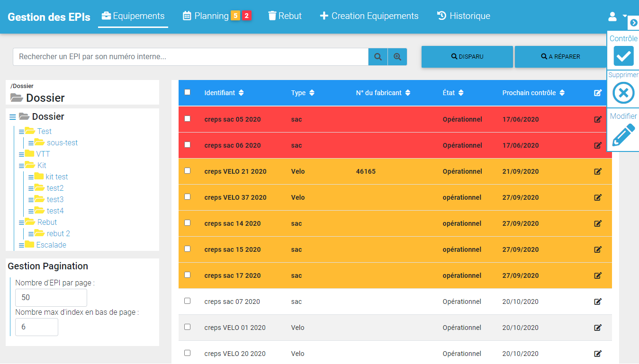Click the max index en bas de page field
The height and width of the screenshot is (364, 639).
(x=36, y=327)
